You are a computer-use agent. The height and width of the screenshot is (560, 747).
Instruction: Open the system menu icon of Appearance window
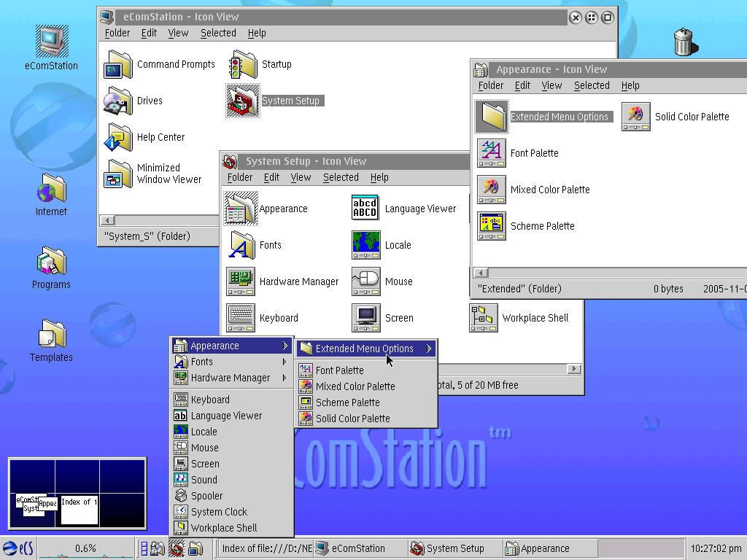481,69
